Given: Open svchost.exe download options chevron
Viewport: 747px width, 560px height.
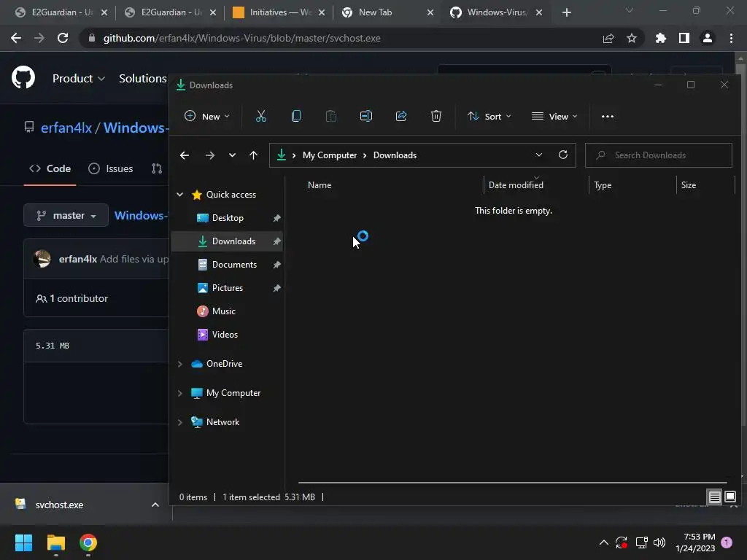Looking at the screenshot, I should 155,505.
